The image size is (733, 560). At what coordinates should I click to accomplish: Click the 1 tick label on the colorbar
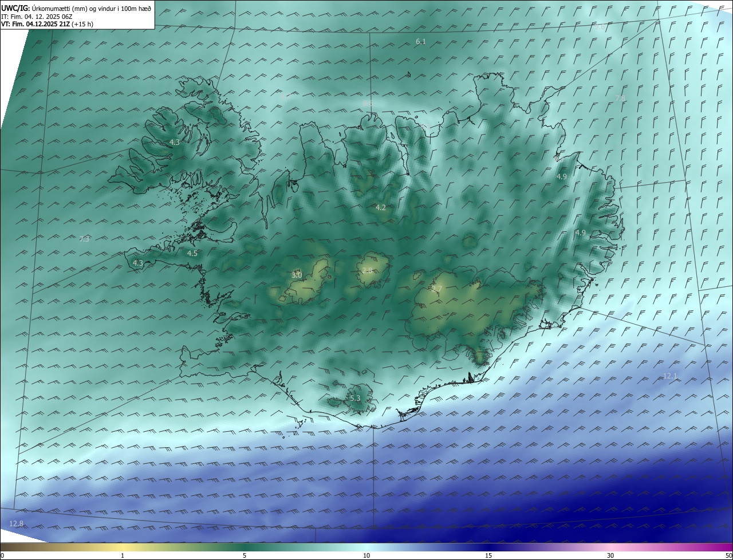123,555
